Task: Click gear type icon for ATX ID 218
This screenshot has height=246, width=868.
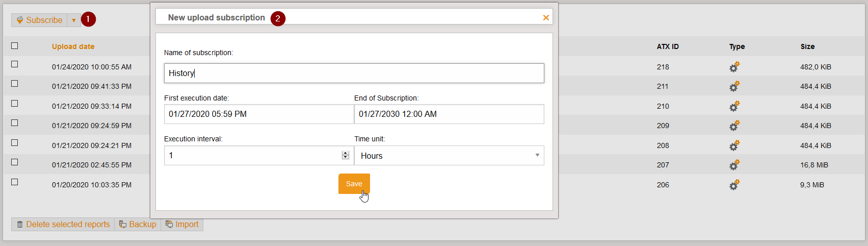Action: click(x=734, y=67)
